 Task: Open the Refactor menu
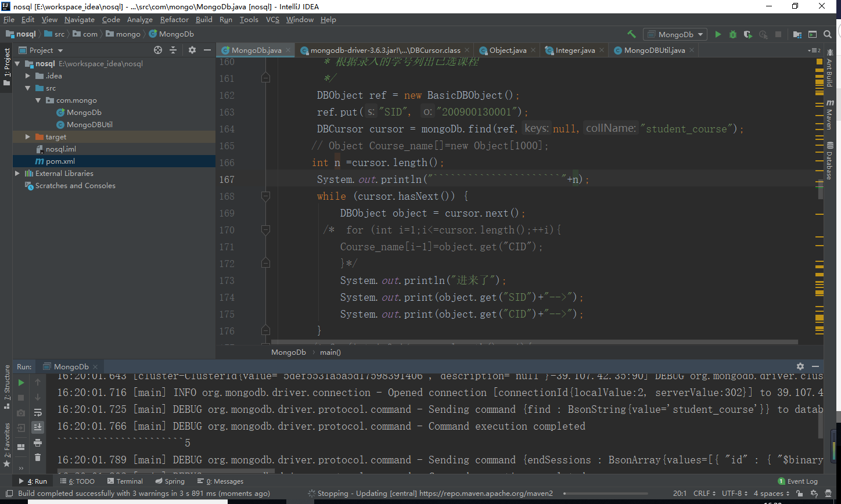click(x=174, y=20)
